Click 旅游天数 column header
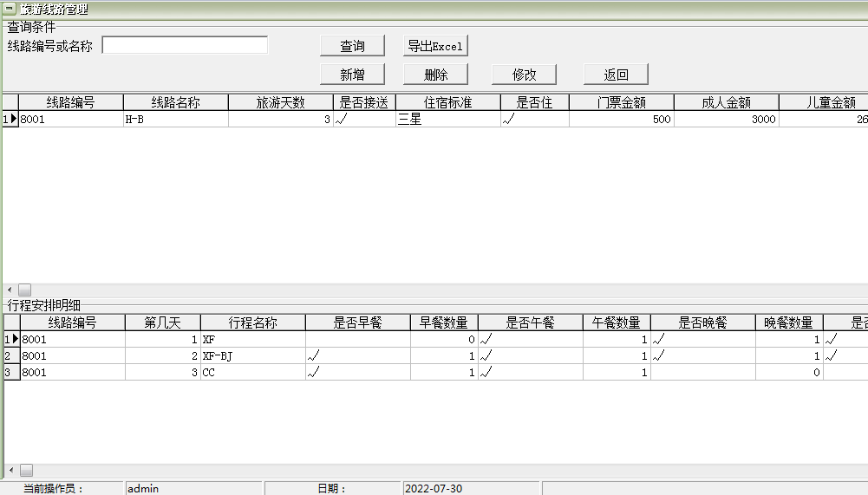 [x=281, y=102]
